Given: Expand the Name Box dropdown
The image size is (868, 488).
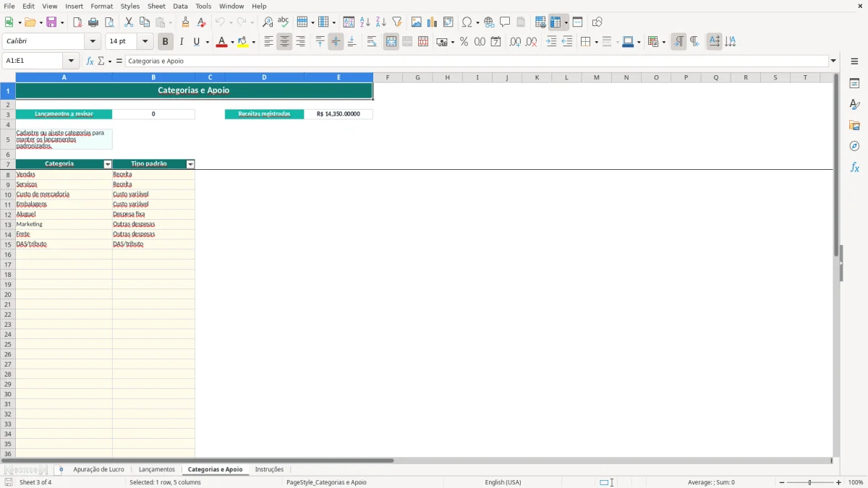Looking at the screenshot, I should [x=71, y=61].
